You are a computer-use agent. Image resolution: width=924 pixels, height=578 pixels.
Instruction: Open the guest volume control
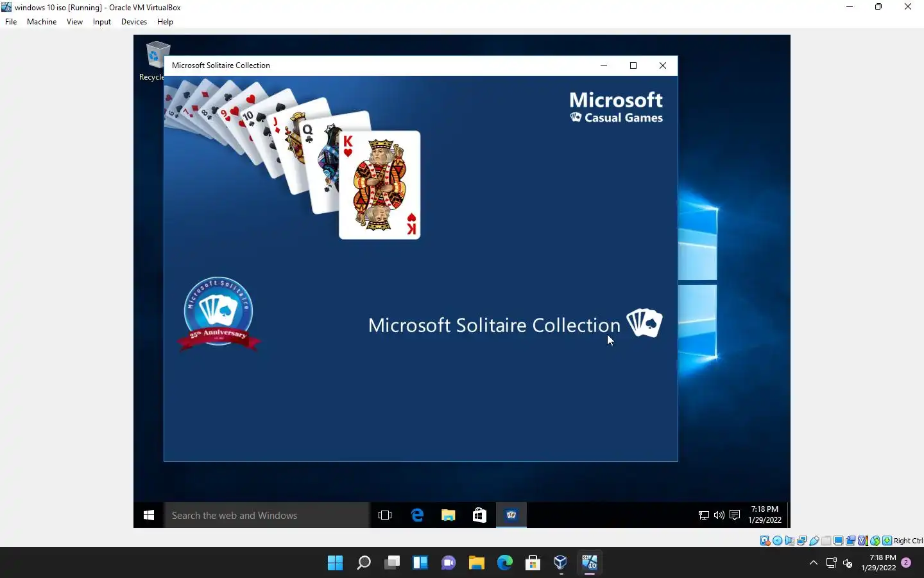719,515
